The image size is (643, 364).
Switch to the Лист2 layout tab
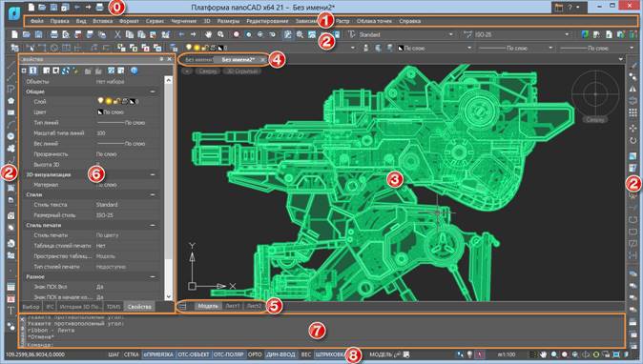(254, 306)
